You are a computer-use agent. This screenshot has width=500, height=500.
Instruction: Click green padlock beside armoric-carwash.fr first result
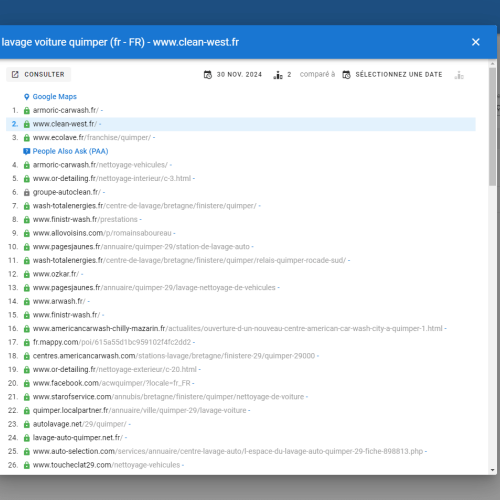click(27, 110)
